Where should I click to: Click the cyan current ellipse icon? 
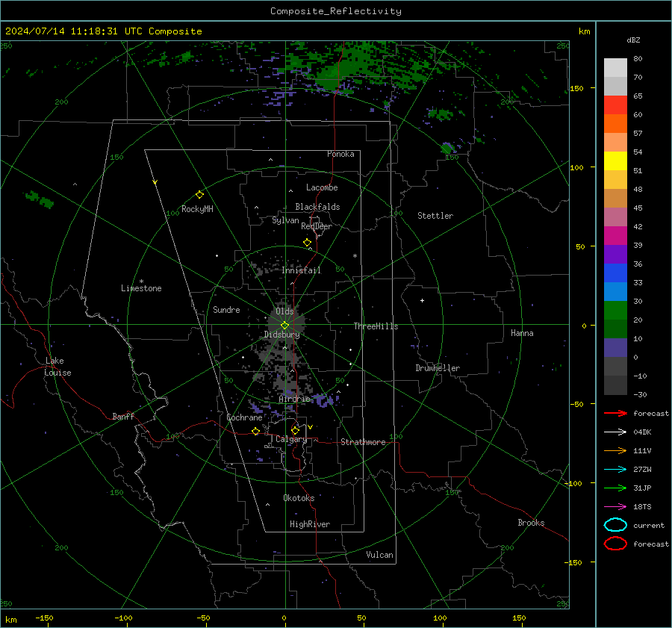(615, 525)
